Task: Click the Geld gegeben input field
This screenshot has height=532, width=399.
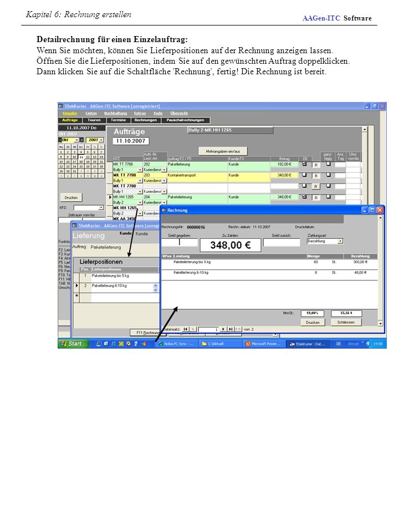Action: coord(179,242)
